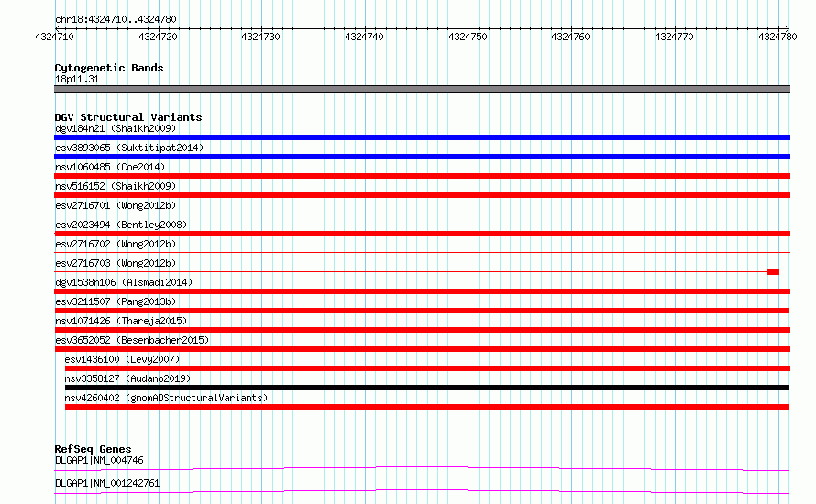Click ruler coordinate 4324730
Image resolution: width=816 pixels, height=504 pixels.
point(260,37)
